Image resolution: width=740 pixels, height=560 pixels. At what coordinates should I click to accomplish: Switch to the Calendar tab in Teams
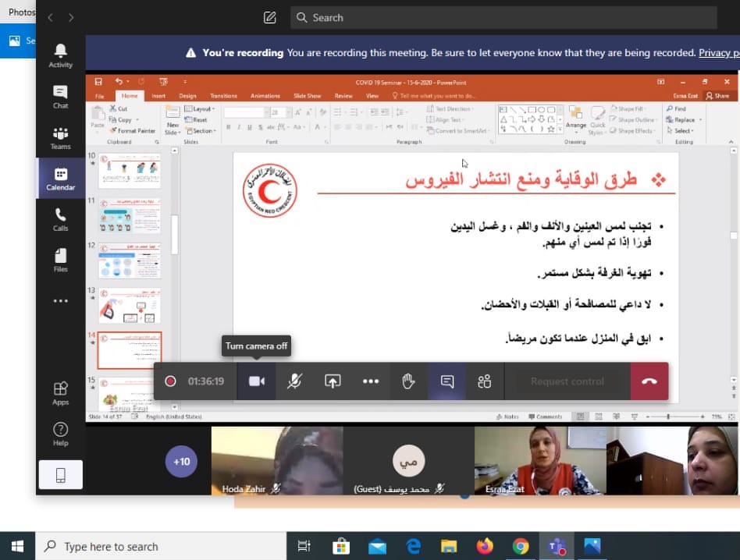pyautogui.click(x=60, y=179)
